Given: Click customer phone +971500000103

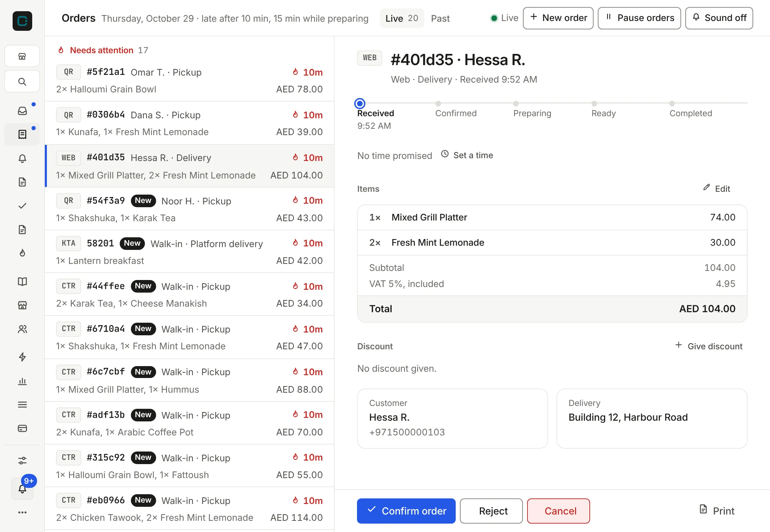Looking at the screenshot, I should [x=407, y=432].
